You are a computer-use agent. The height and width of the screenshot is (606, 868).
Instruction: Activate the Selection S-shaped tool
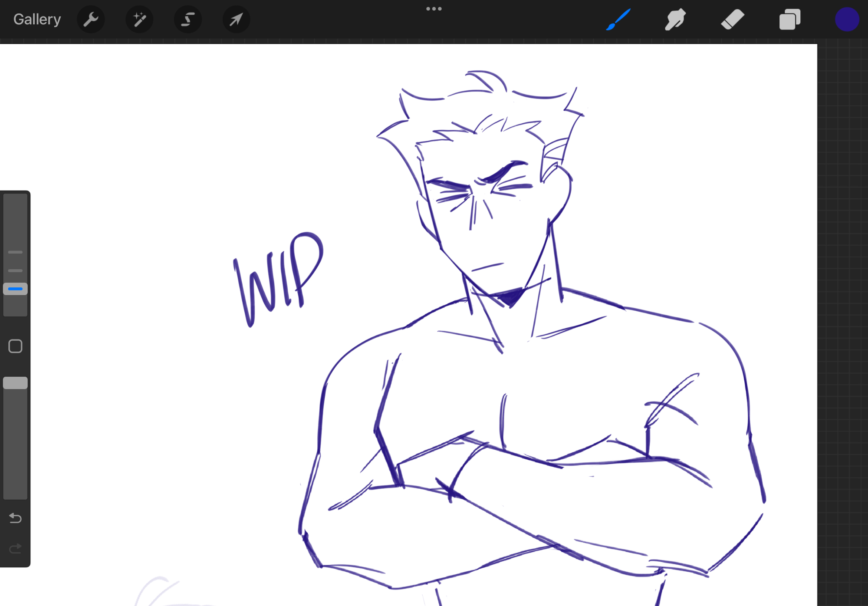(x=188, y=20)
